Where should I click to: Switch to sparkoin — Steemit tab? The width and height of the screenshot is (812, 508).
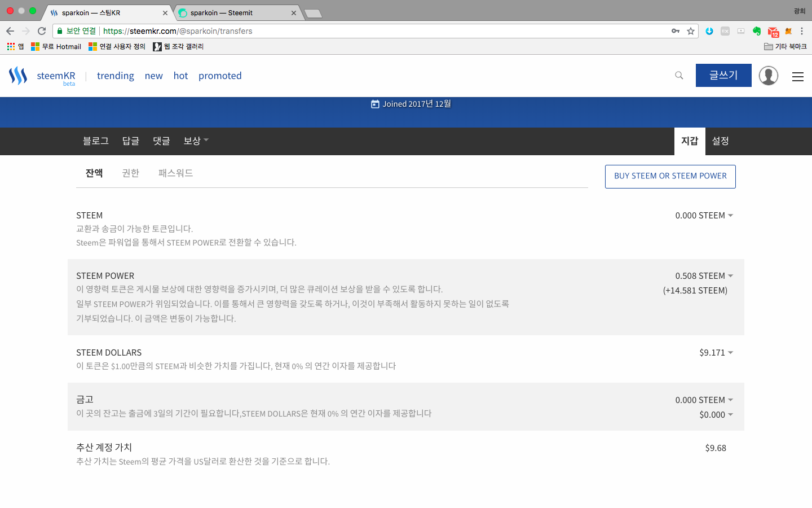pyautogui.click(x=239, y=12)
